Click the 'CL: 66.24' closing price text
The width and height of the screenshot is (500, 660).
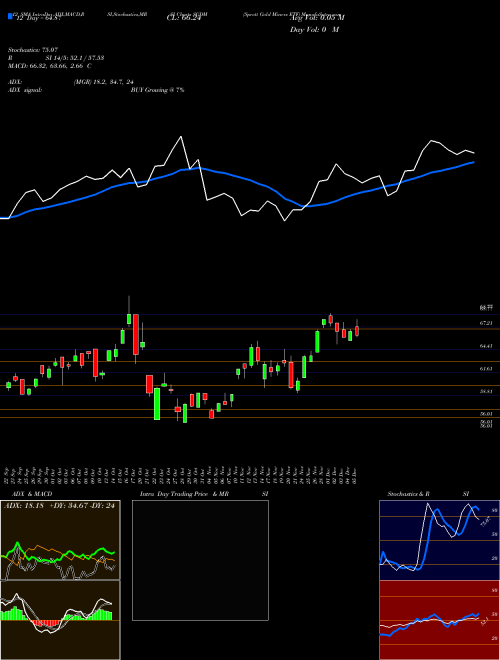184,18
